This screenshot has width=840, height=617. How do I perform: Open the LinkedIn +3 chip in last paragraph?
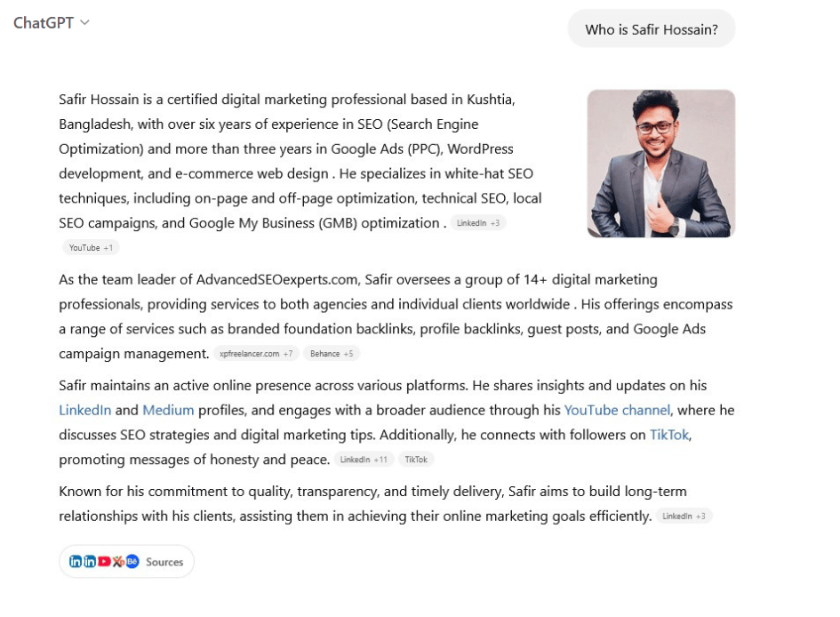[684, 517]
